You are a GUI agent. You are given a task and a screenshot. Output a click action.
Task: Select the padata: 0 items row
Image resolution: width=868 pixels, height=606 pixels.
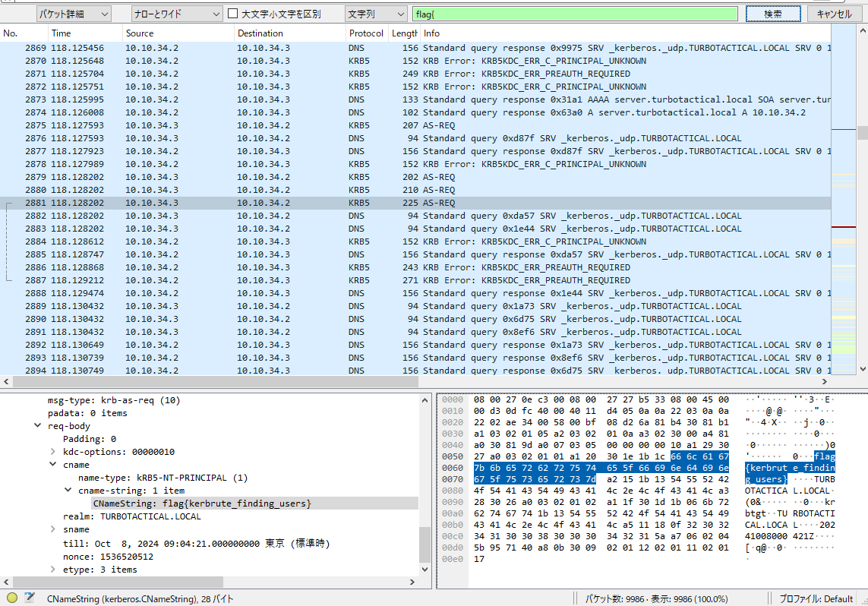click(x=87, y=413)
